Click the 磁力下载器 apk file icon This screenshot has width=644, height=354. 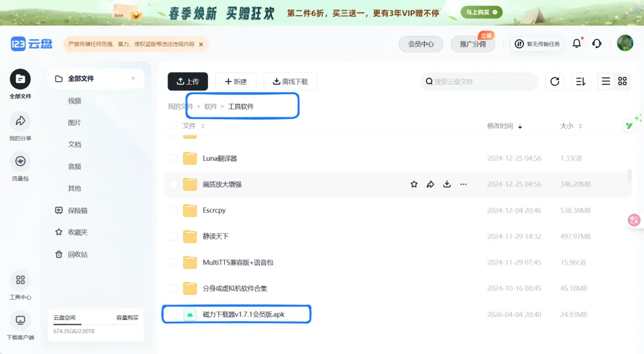tap(190, 315)
